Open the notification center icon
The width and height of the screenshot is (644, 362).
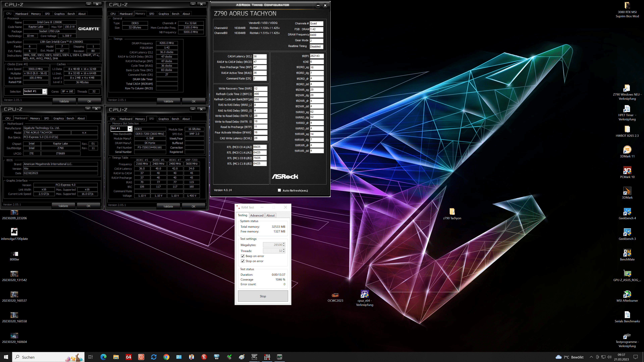coord(635,357)
